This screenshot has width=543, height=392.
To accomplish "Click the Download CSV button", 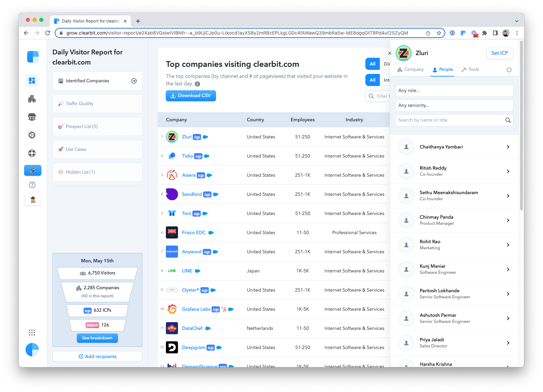I will (191, 96).
